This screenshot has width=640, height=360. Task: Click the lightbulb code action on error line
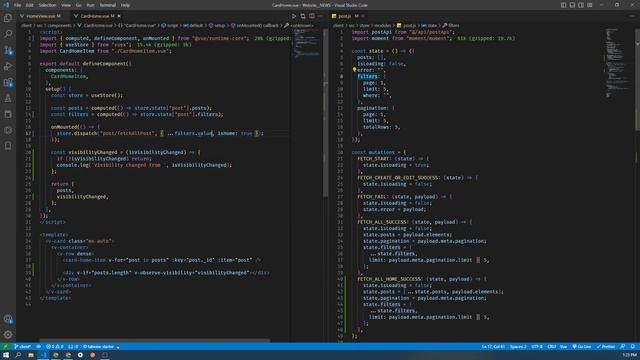coord(354,70)
